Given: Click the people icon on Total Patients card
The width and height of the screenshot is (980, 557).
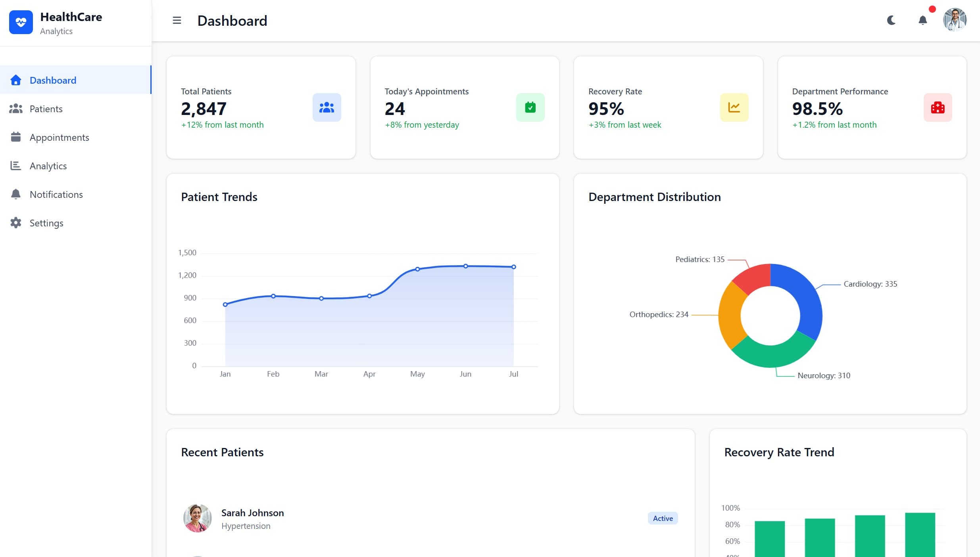Looking at the screenshot, I should pos(326,107).
